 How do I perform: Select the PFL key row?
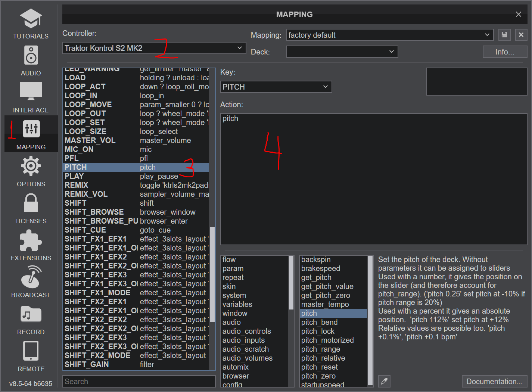(136, 158)
